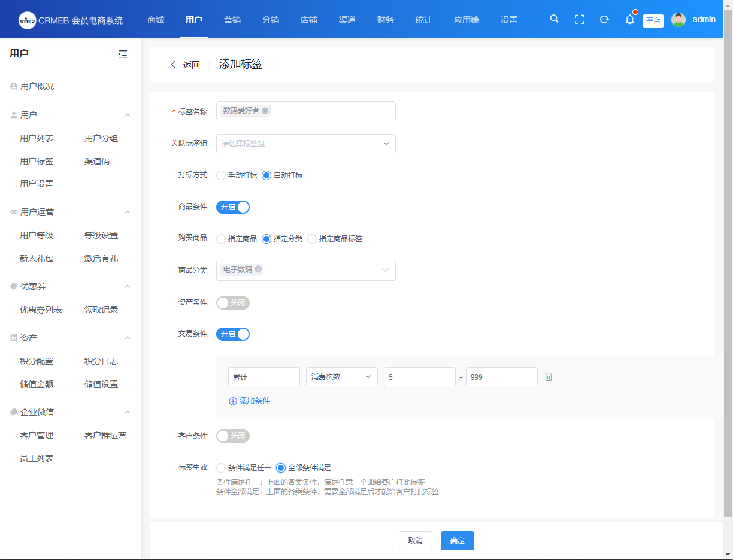Click the refresh icon in header
The width and height of the screenshot is (733, 560).
pos(604,19)
